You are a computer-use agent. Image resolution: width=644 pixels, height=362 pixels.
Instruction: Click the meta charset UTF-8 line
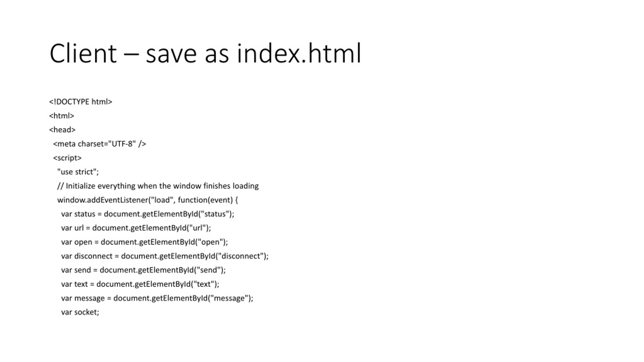(100, 144)
